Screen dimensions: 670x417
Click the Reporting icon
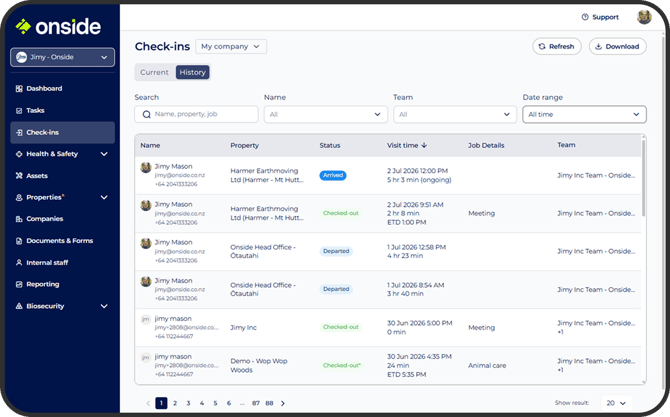(x=19, y=284)
